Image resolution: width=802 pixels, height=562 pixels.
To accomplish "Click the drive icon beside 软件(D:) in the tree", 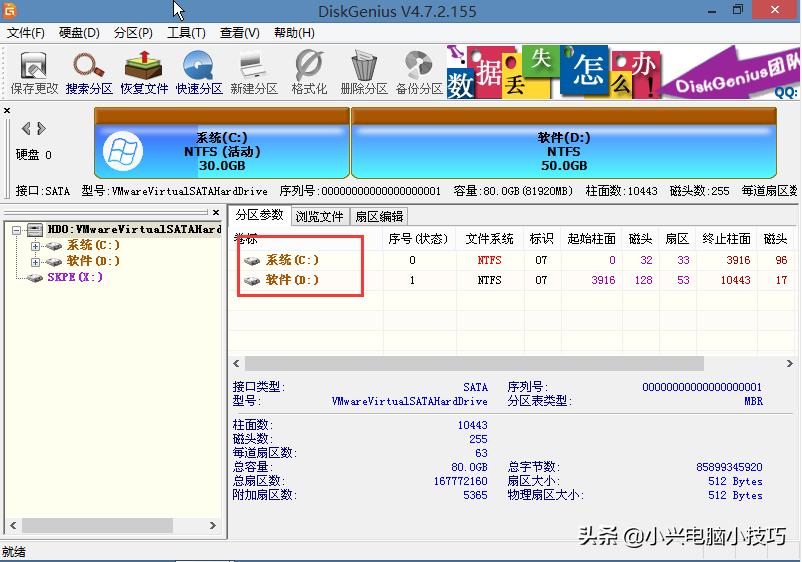I will (54, 262).
